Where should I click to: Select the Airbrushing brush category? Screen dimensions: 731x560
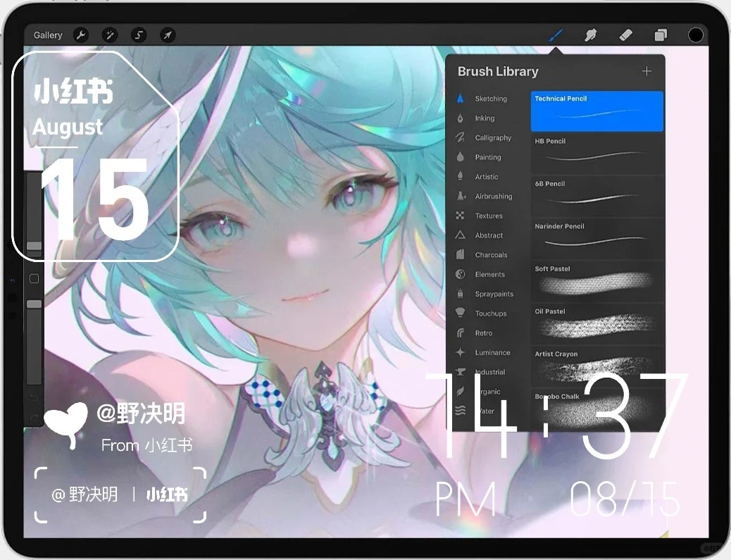click(x=493, y=197)
